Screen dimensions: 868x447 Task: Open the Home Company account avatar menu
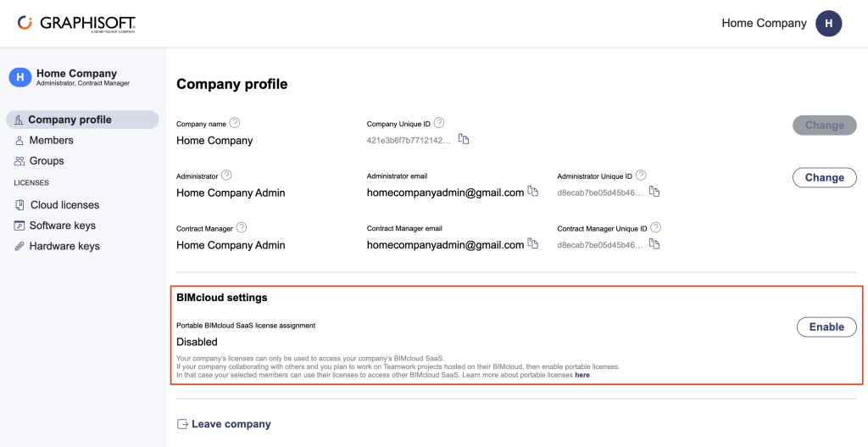click(828, 24)
